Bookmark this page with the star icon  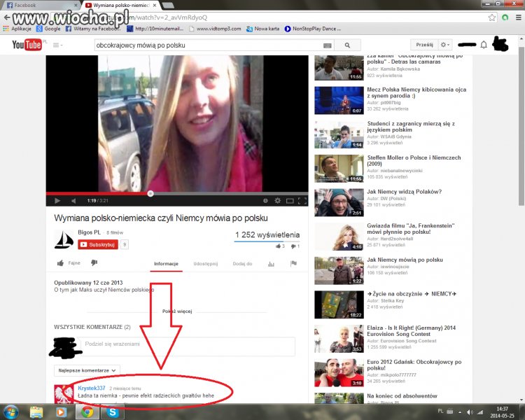click(492, 17)
